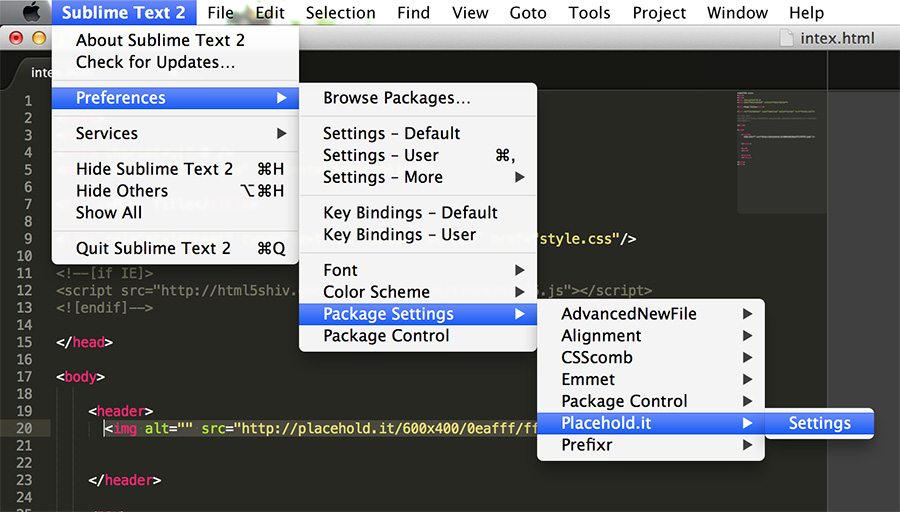Open the Help menu
This screenshot has height=512, width=900.
[x=806, y=12]
